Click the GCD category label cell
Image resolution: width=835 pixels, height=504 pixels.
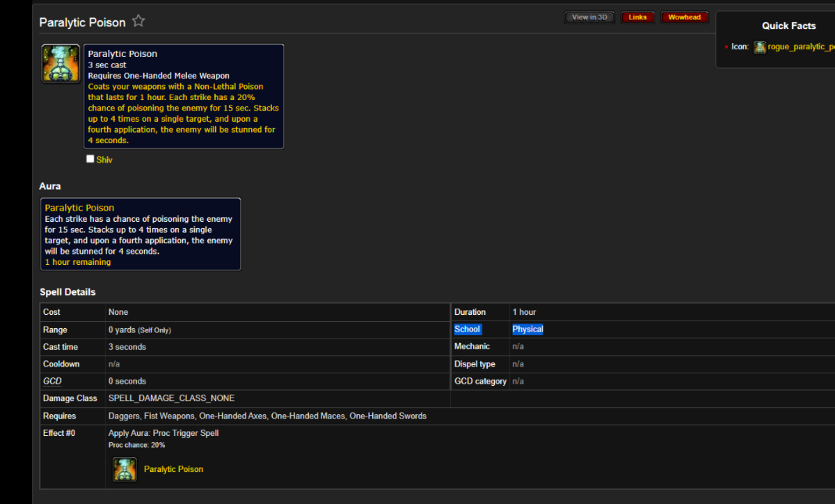tap(480, 382)
